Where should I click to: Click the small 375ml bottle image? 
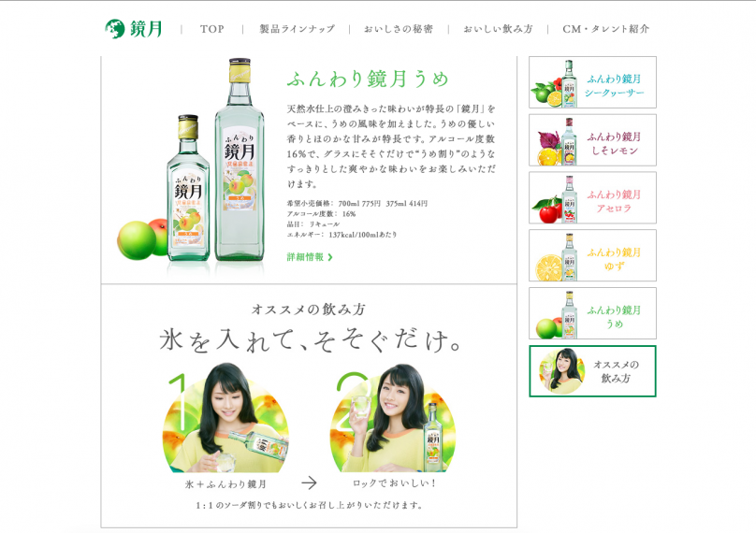[x=188, y=188]
